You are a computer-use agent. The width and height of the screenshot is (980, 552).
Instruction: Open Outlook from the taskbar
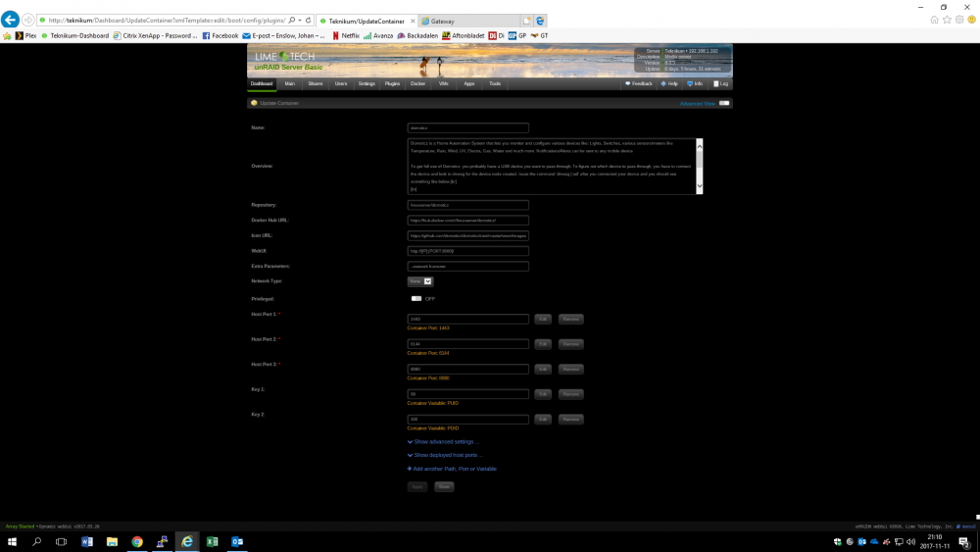pos(237,542)
